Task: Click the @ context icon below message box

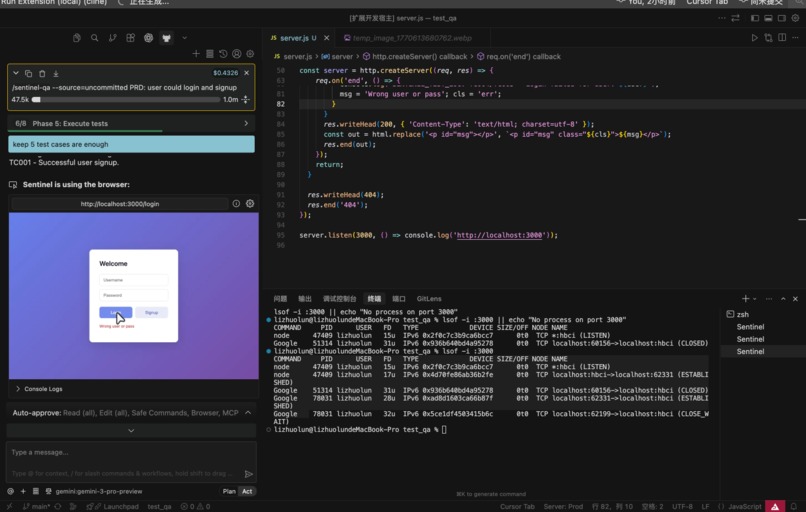Action: pos(10,491)
